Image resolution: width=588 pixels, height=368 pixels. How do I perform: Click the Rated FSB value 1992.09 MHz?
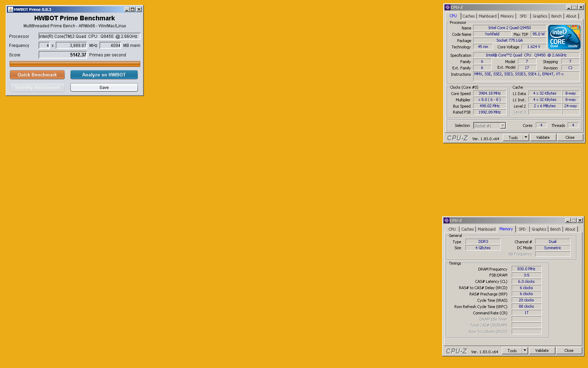coord(490,112)
